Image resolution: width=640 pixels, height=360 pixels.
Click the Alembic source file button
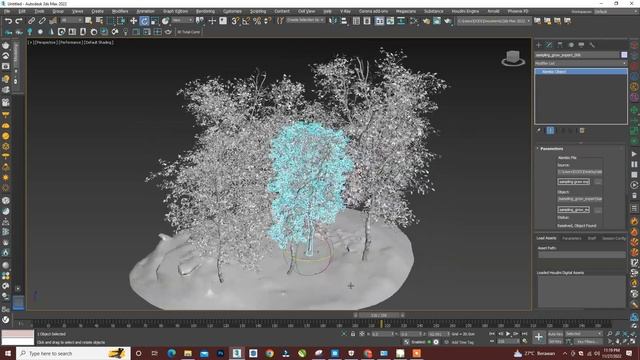coord(573,182)
